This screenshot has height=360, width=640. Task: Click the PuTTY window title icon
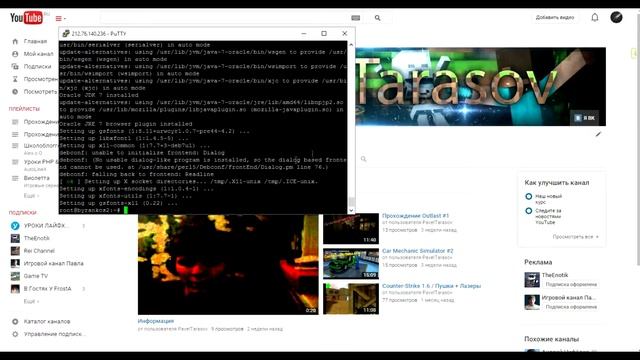click(65, 33)
